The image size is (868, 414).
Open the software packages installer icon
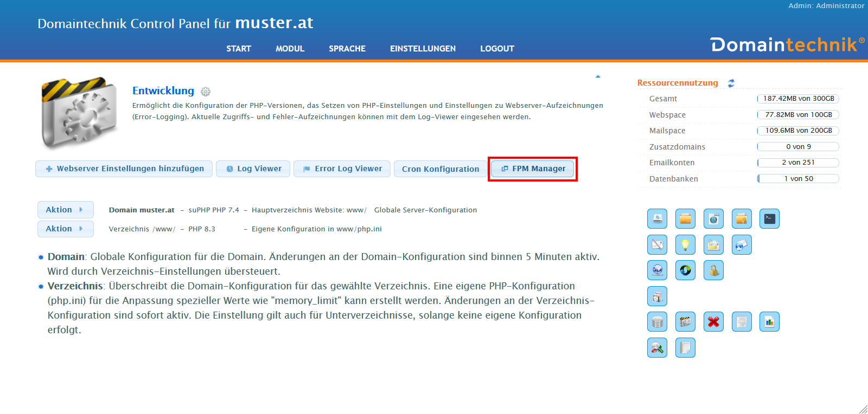658,296
